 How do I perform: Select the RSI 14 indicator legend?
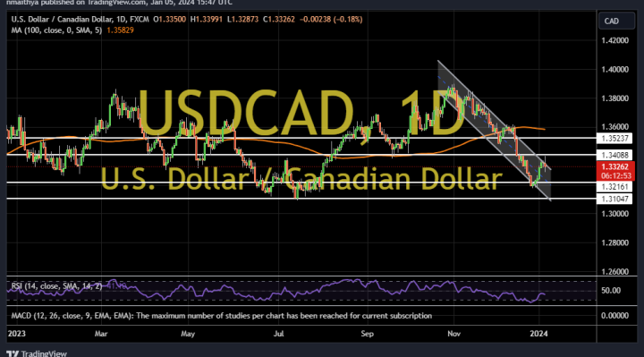[x=56, y=286]
